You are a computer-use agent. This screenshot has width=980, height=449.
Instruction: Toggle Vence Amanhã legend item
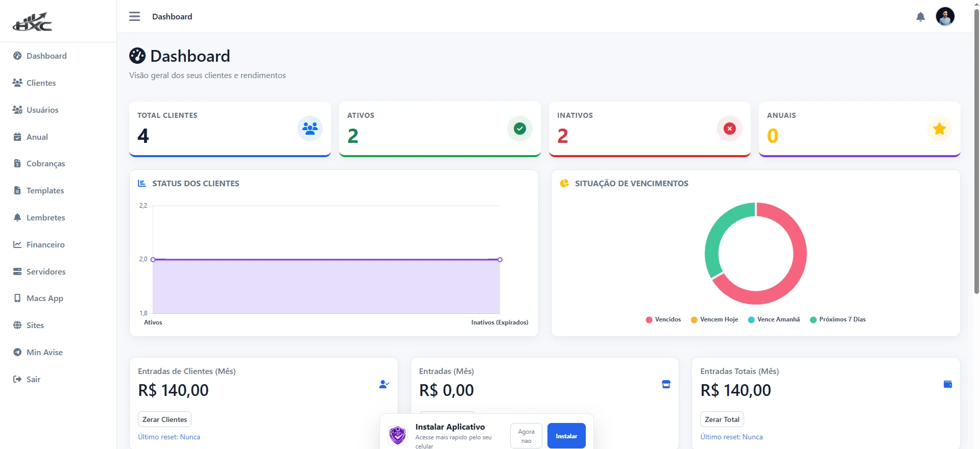coord(774,319)
